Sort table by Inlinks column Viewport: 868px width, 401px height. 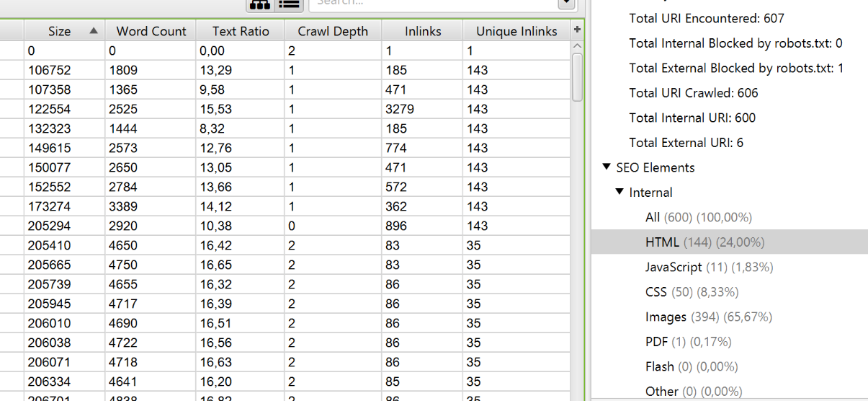coord(423,31)
